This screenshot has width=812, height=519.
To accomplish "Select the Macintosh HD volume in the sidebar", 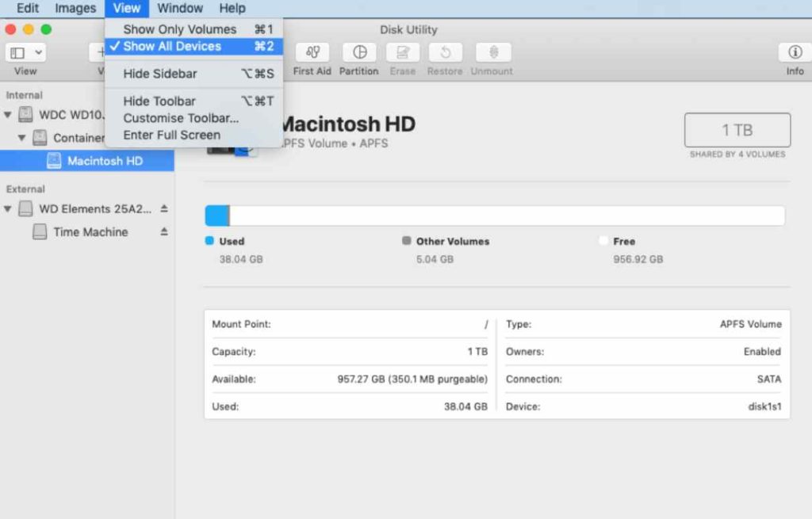I will coord(87,161).
